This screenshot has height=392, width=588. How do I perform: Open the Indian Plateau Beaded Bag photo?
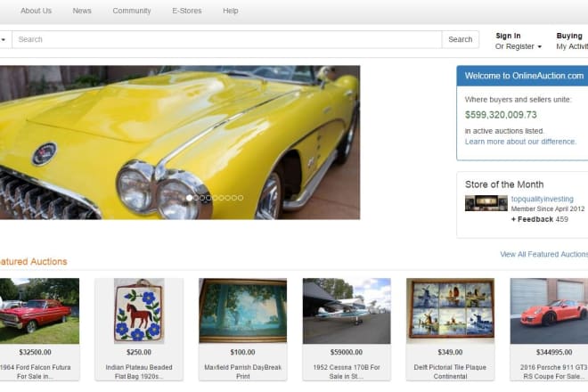pyautogui.click(x=139, y=311)
